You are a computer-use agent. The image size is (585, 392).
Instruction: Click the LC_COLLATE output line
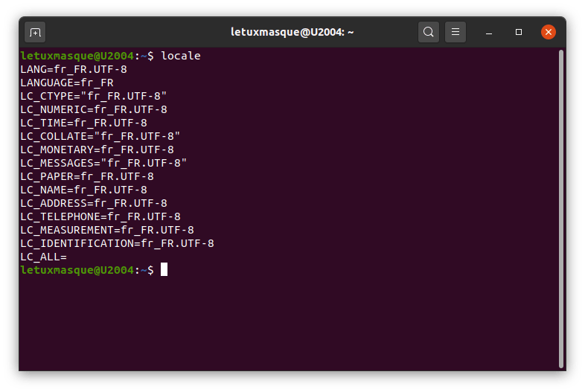(100, 137)
